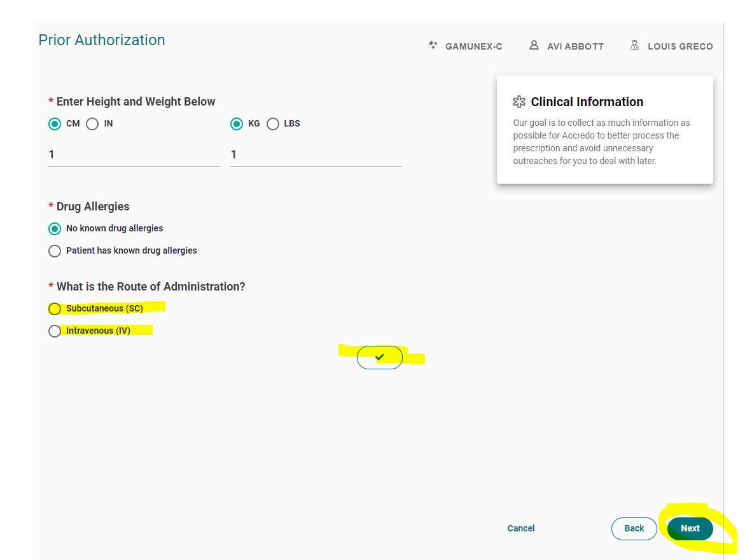Click the GAMUNEX-C drug label

pos(474,46)
